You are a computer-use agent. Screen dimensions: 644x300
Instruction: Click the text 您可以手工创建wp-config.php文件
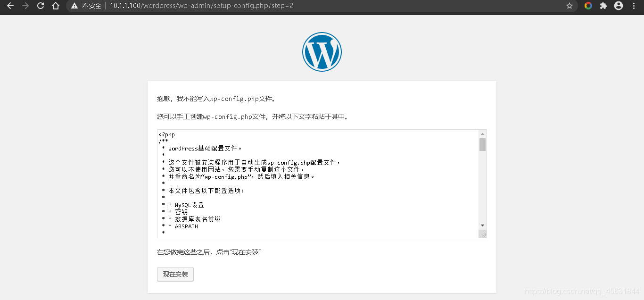(212, 116)
